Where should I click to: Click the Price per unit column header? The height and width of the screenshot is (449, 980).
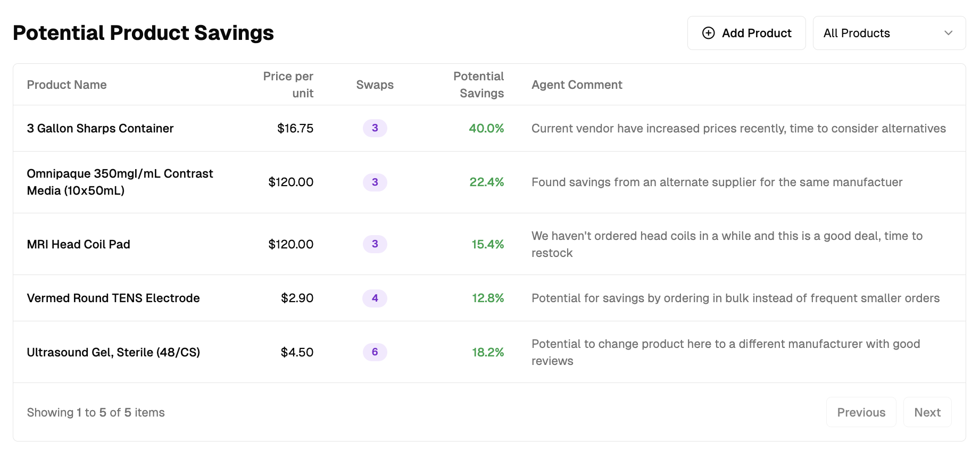tap(288, 85)
